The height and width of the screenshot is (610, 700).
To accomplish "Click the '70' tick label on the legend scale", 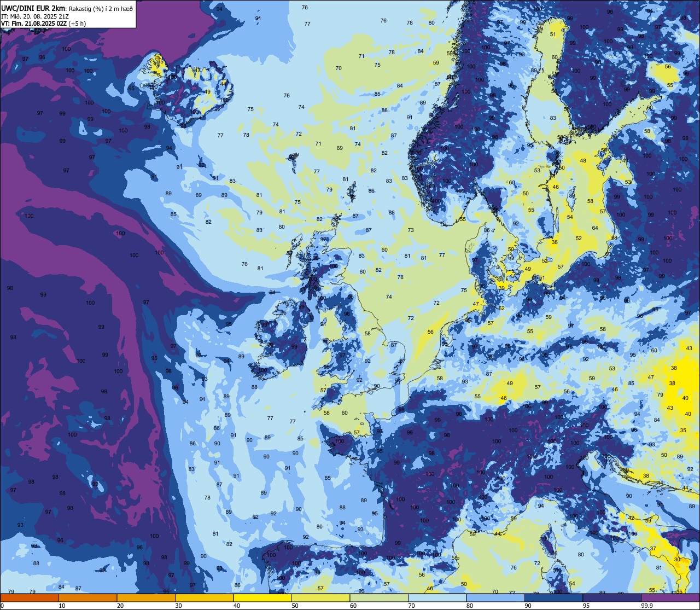I will click(x=411, y=606).
